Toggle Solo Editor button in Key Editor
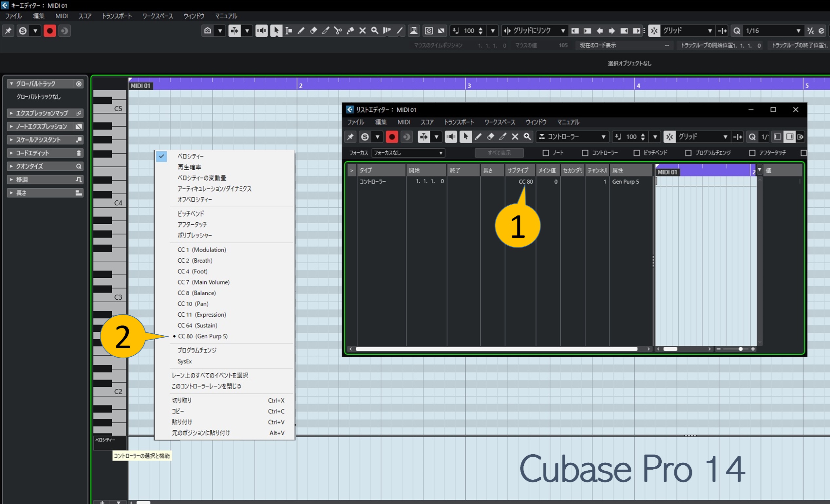This screenshot has height=504, width=830. click(x=23, y=31)
